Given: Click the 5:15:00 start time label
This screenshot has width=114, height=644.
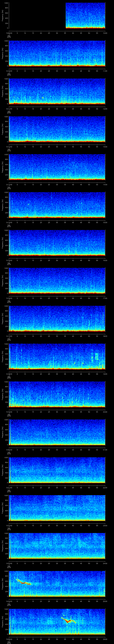Looking at the screenshot, I should (9, 260).
